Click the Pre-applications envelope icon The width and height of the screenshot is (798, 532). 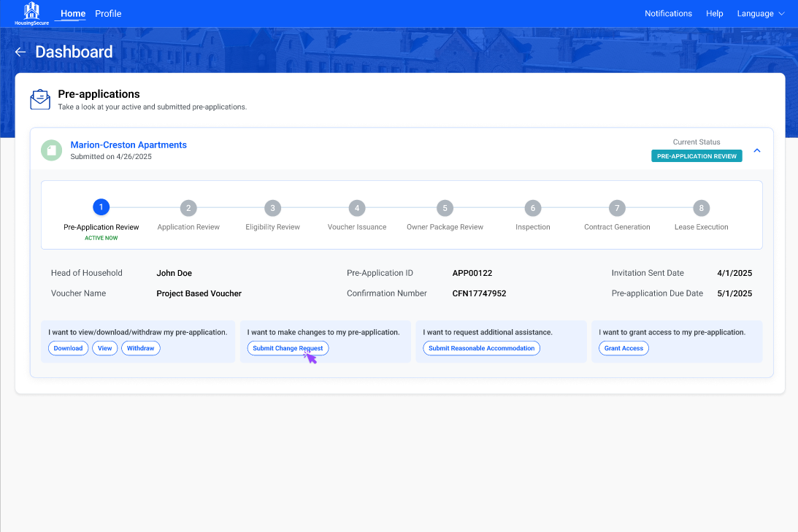[x=40, y=99]
